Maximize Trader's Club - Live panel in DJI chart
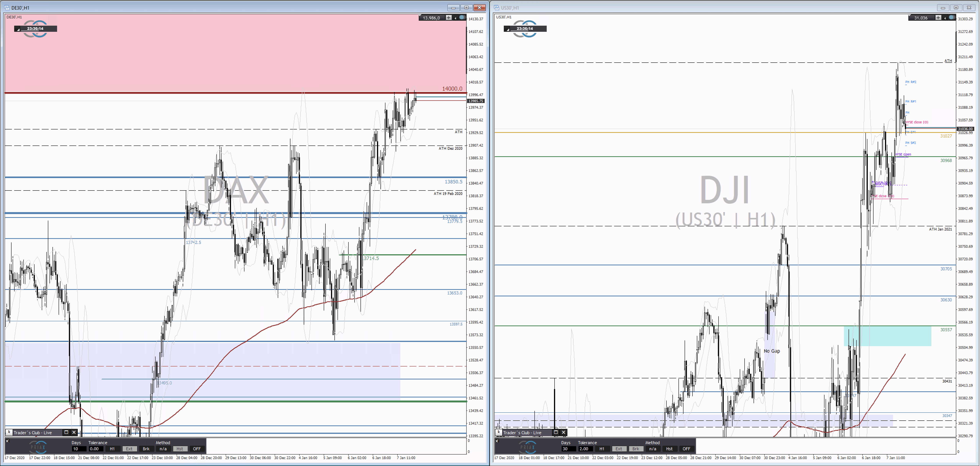This screenshot has width=980, height=466. (x=556, y=432)
